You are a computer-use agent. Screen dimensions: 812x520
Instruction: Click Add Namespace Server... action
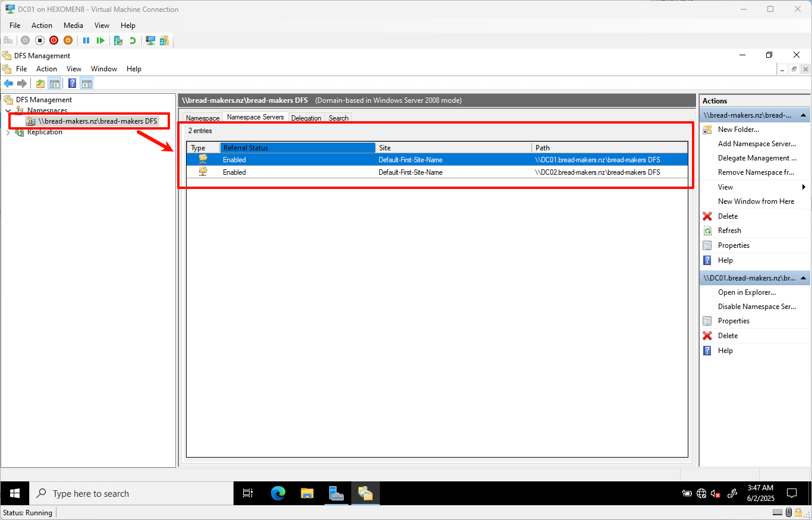(757, 144)
